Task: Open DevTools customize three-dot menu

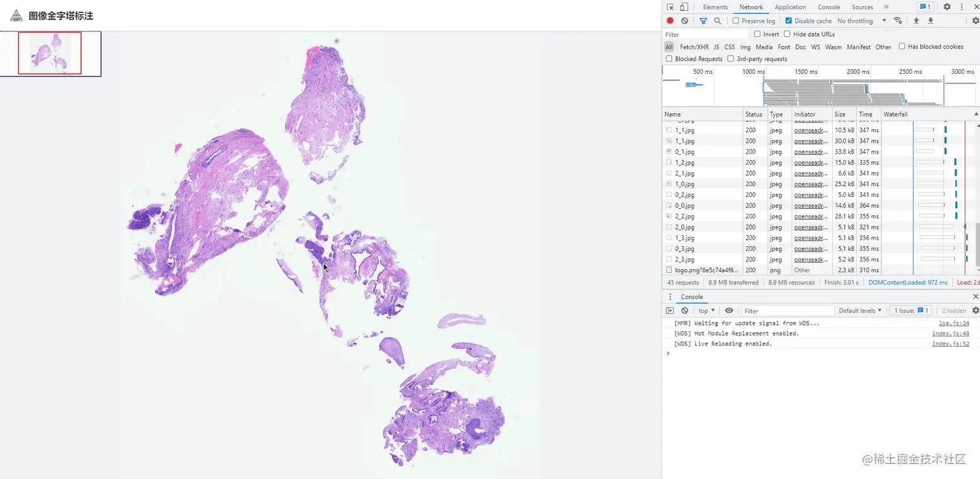Action: click(961, 7)
